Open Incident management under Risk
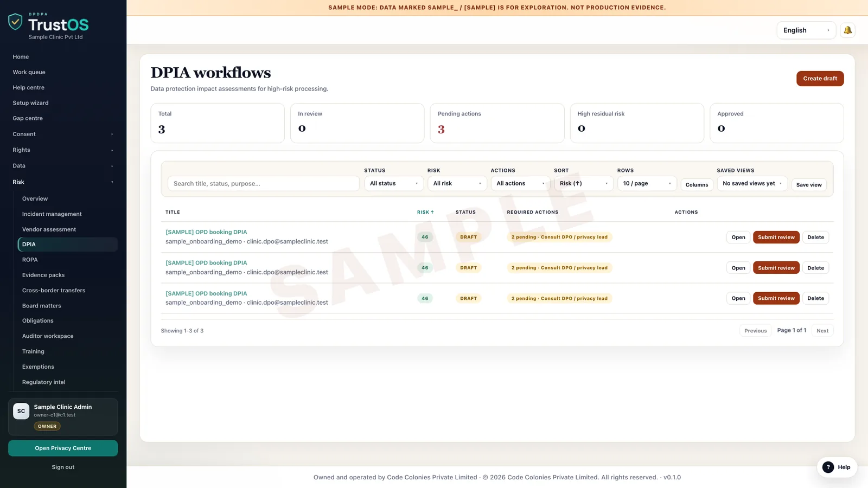 (52, 214)
